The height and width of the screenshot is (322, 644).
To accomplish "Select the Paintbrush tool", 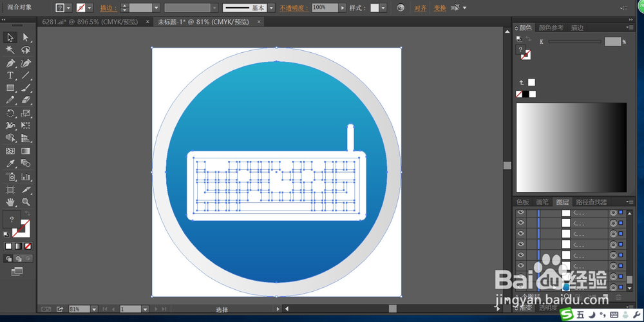I will [26, 88].
